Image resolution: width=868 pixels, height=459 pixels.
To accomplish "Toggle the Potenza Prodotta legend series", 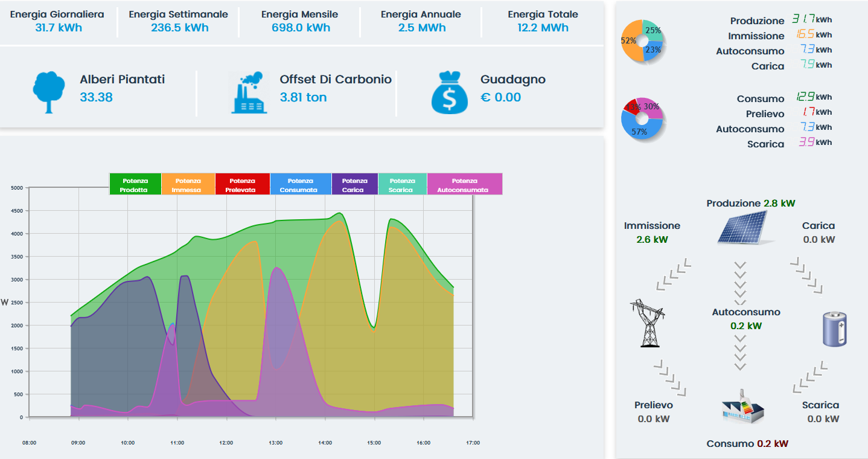I will [135, 185].
